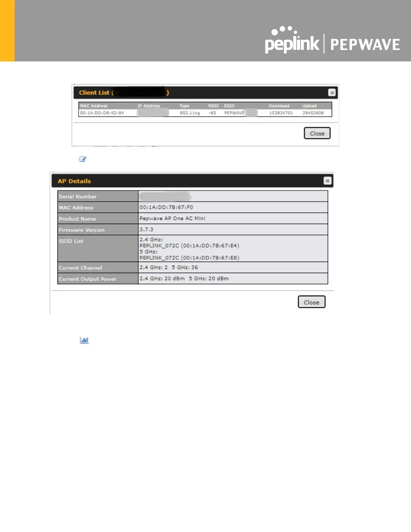
Task: Click PEPLINK_072C with MAC ending 67:E4
Action: [189, 246]
